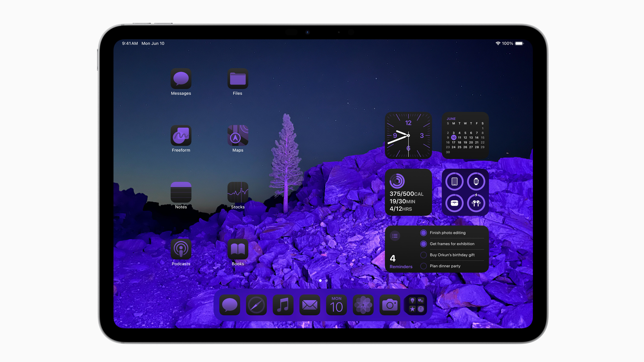Open the Mail app in the dock

[x=309, y=304]
